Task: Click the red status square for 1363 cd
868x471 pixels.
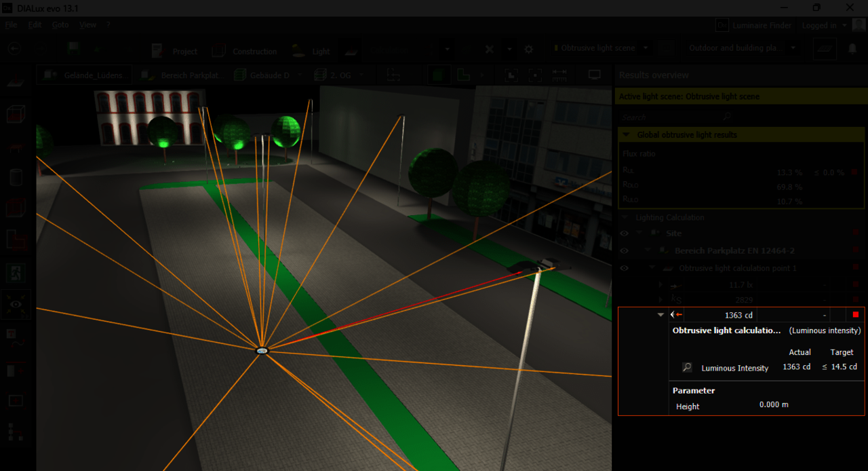Action: (x=855, y=315)
